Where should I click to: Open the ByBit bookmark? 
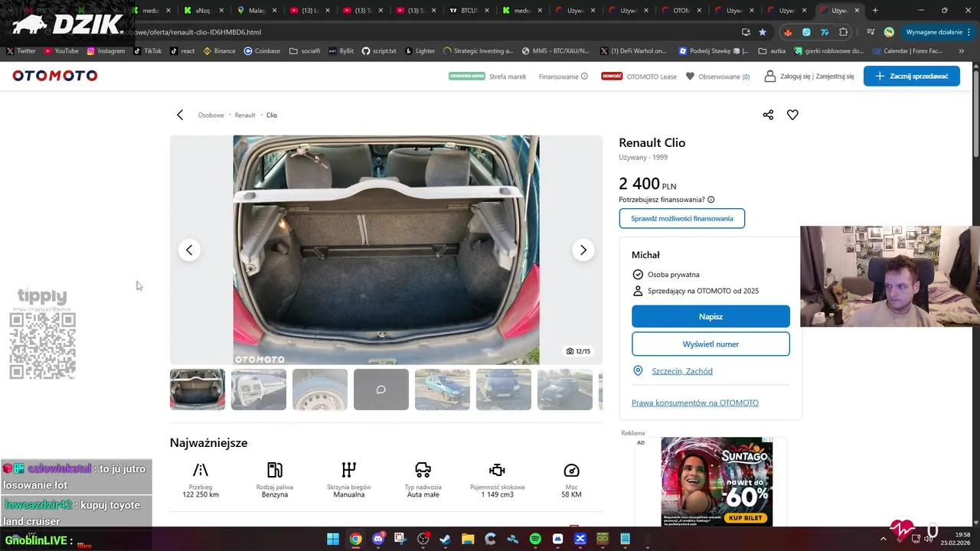coord(341,51)
